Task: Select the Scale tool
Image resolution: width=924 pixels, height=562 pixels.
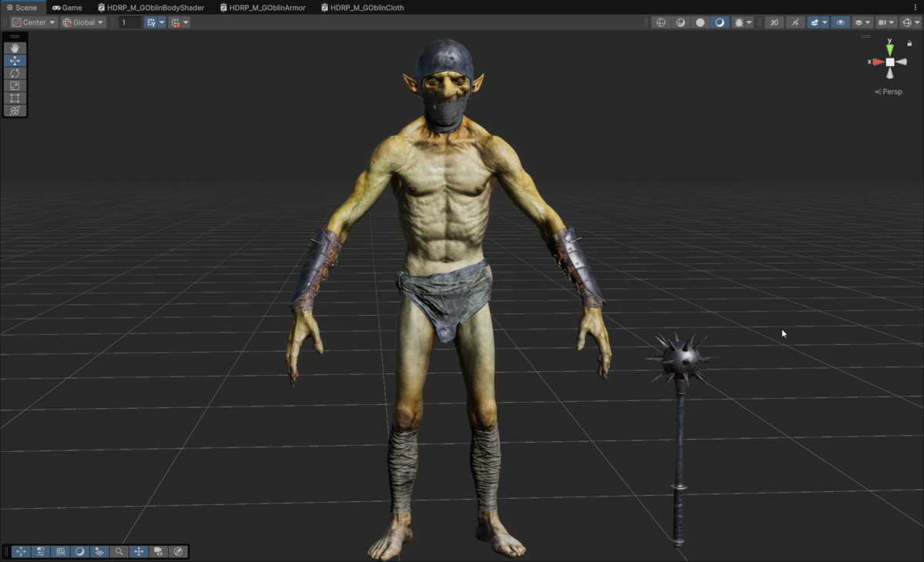Action: (x=15, y=85)
